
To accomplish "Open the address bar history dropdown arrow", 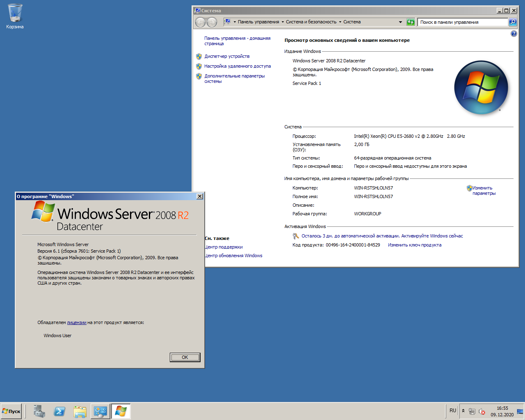I will (401, 22).
